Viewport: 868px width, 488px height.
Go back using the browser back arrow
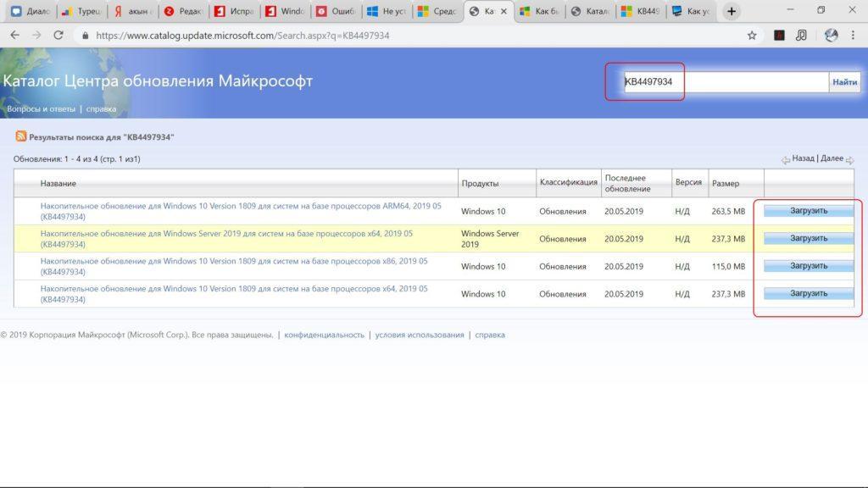click(x=15, y=35)
